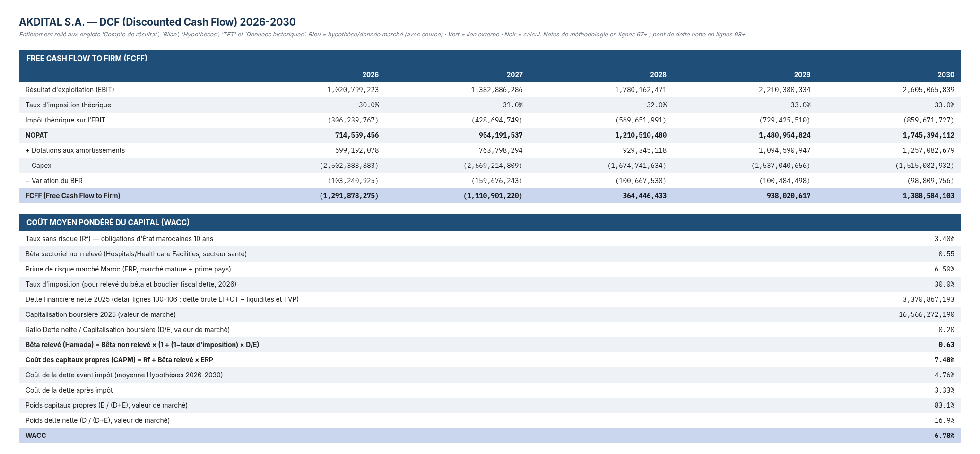
Task: Click the Taux d'imposition théorique label
Action: coord(68,105)
